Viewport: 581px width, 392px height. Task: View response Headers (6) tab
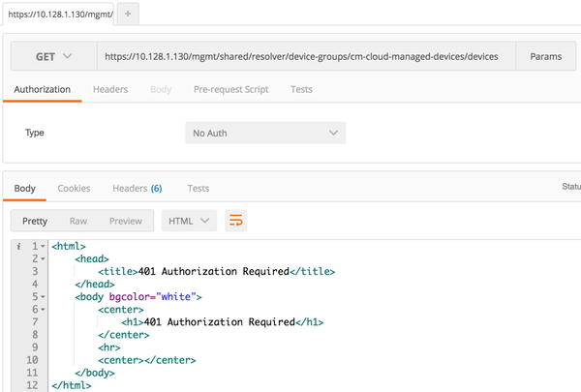pos(137,188)
